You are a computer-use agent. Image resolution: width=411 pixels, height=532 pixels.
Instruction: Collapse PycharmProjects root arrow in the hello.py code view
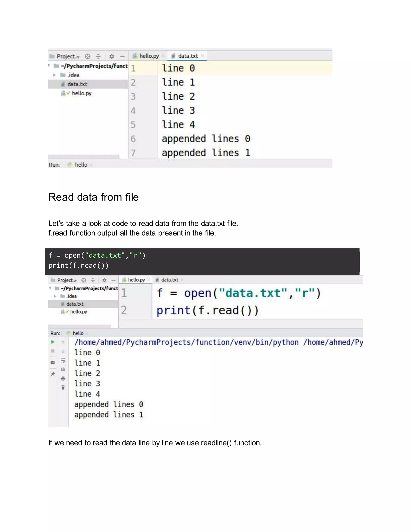pos(50,288)
